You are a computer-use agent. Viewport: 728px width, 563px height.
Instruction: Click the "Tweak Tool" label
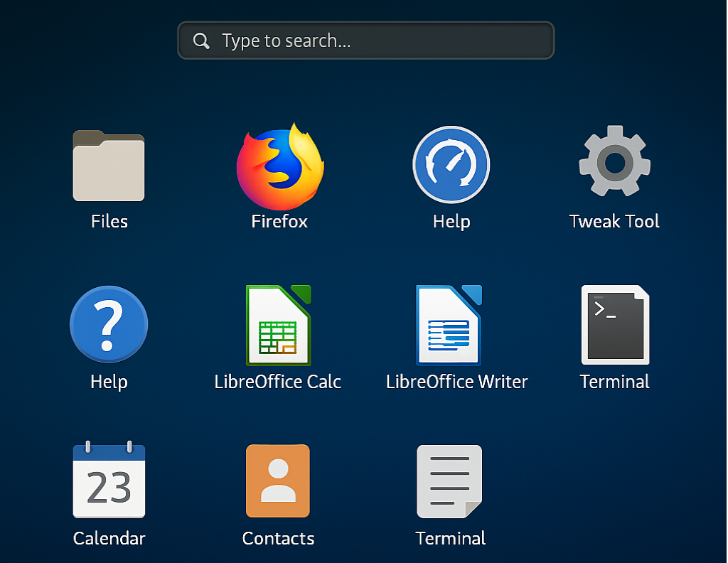(614, 221)
